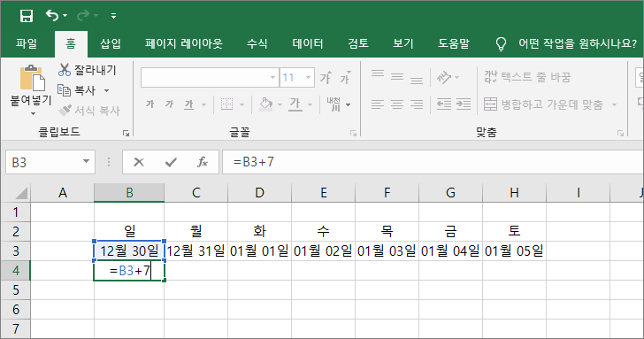
Task: Click the text orientation icon
Action: click(x=443, y=77)
